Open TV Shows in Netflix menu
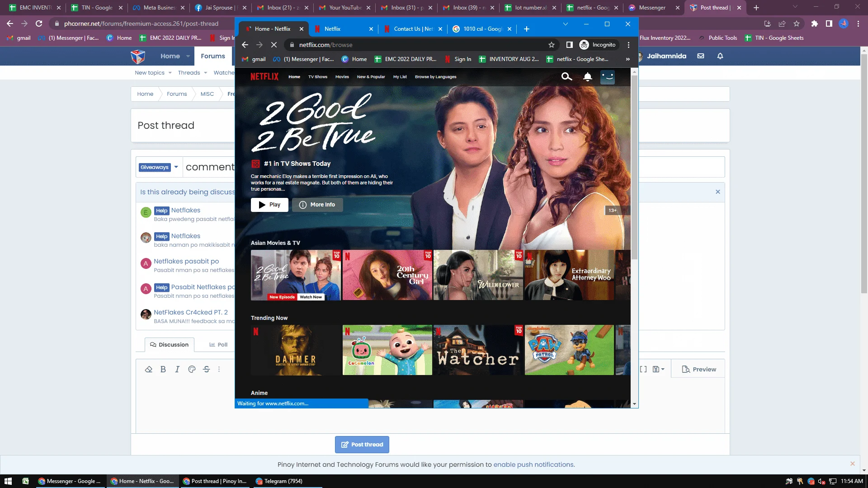 click(318, 77)
